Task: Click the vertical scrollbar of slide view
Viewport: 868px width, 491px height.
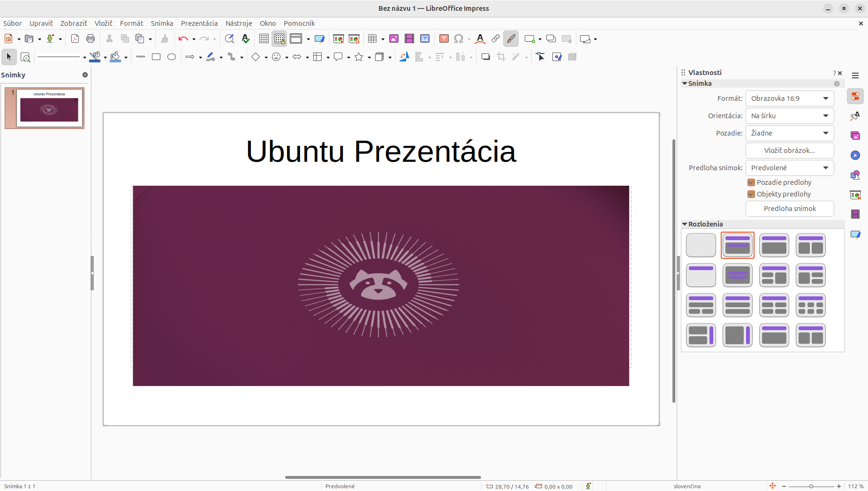Action: 674,271
